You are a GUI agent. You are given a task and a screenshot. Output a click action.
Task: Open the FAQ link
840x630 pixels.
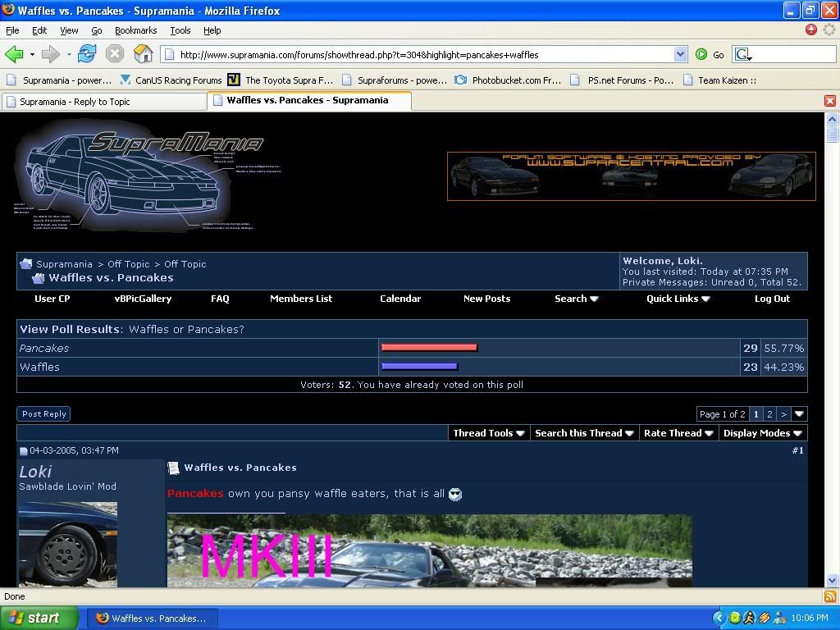pyautogui.click(x=220, y=299)
